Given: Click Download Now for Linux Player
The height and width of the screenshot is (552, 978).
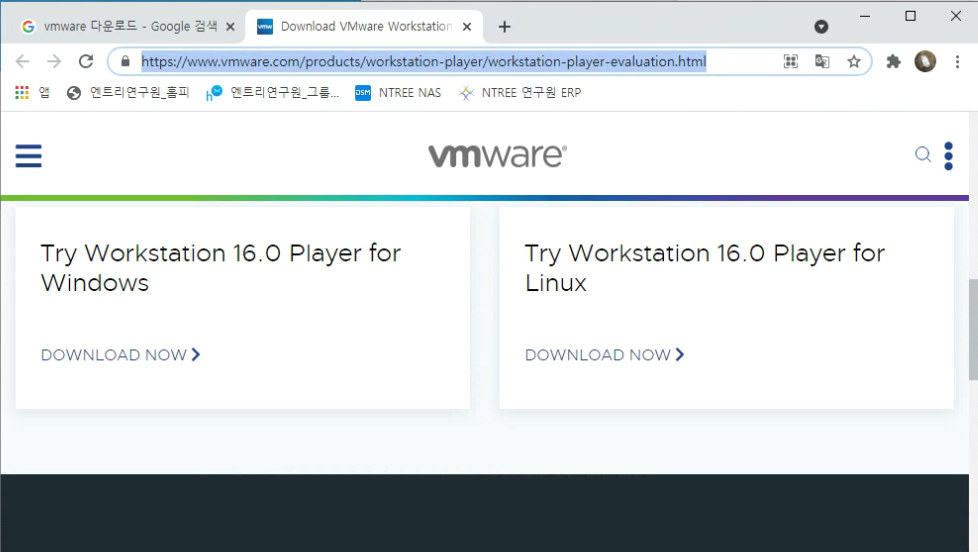Looking at the screenshot, I should tap(604, 355).
